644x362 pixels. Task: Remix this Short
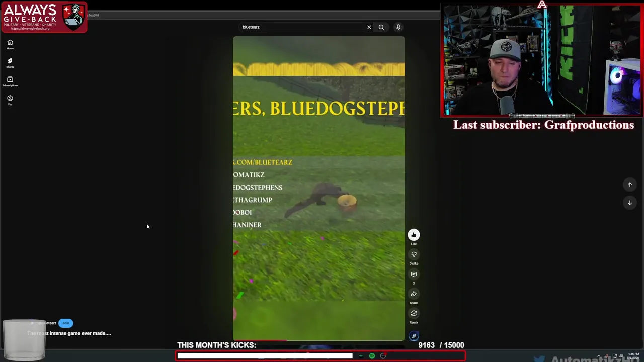(x=414, y=313)
